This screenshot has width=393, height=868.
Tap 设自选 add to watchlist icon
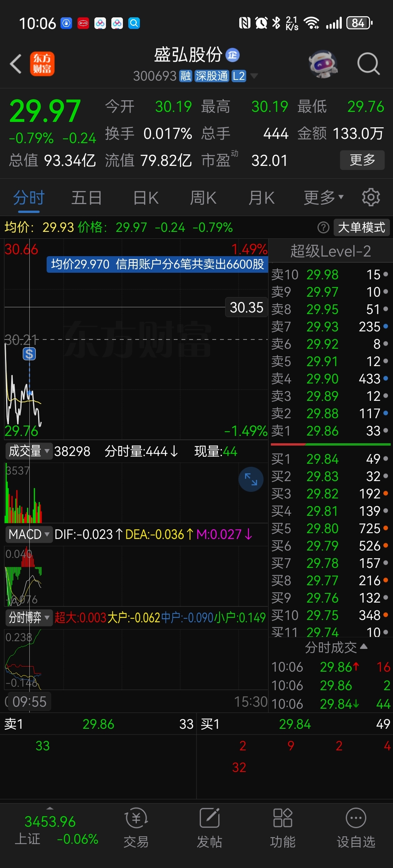click(356, 827)
